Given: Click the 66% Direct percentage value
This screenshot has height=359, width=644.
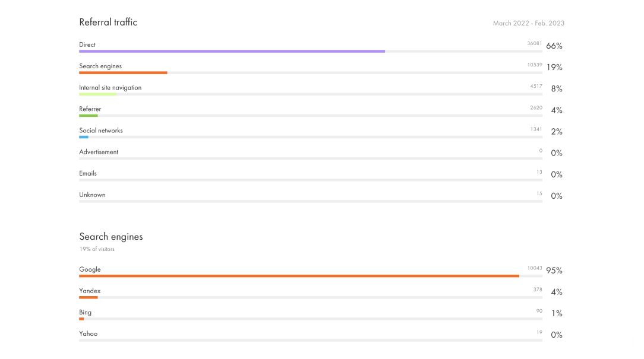Looking at the screenshot, I should [554, 46].
